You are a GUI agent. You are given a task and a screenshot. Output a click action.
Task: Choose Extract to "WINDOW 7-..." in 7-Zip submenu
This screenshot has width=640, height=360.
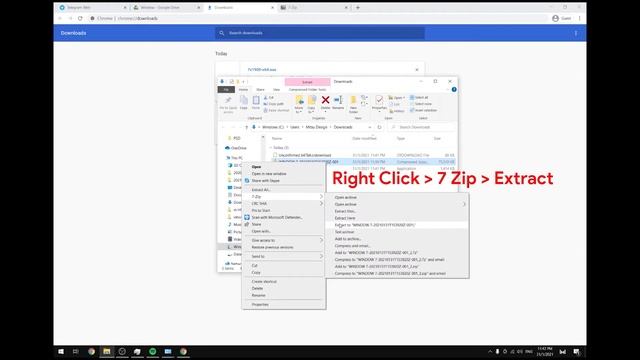tap(397, 225)
